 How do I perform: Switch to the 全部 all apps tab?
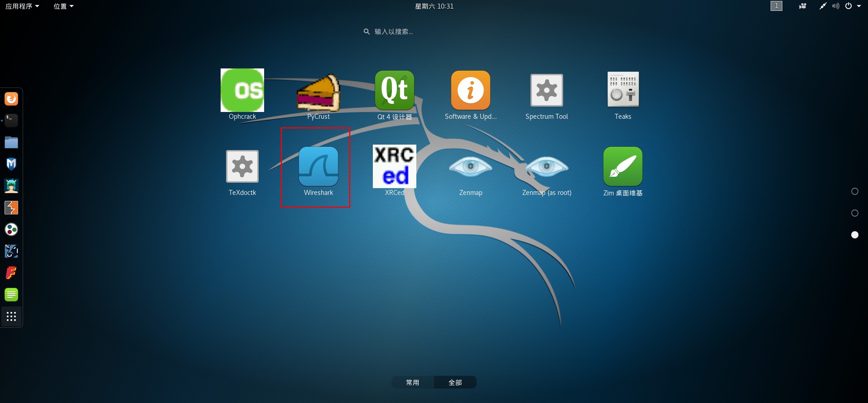(455, 382)
